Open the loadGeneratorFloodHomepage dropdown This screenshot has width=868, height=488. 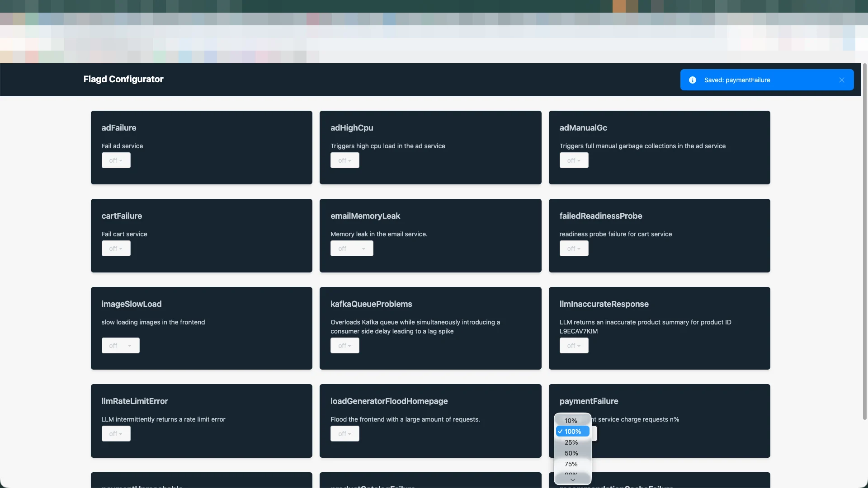[345, 434]
